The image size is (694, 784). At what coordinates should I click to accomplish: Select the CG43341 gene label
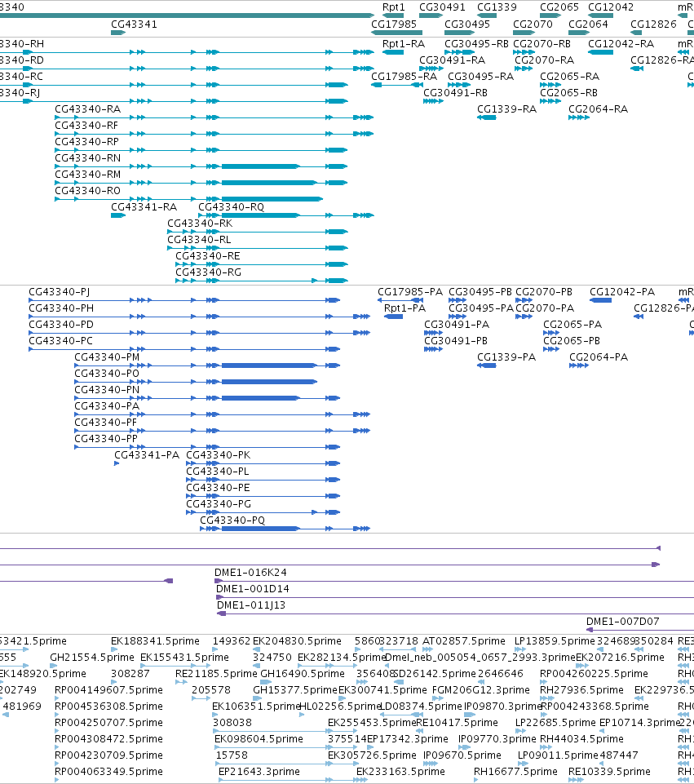[134, 24]
